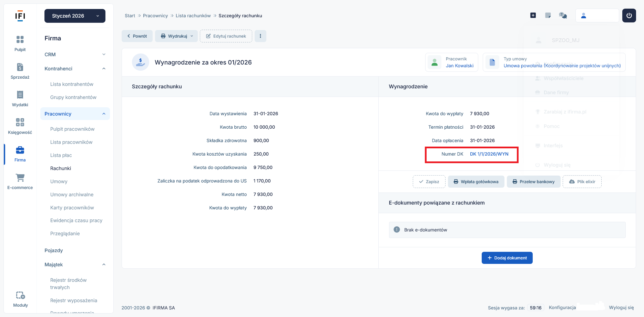Open the Pulpit dashboard icon
The width and height of the screenshot is (644, 317).
pyautogui.click(x=20, y=40)
